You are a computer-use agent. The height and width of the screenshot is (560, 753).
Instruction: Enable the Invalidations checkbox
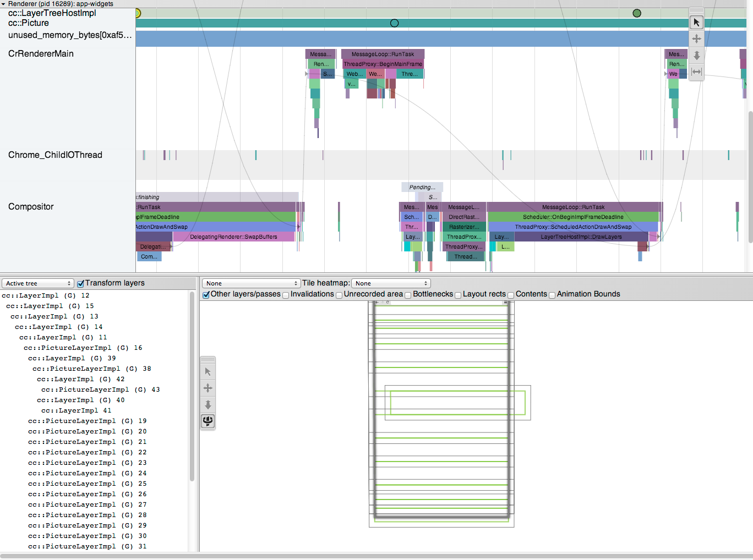[286, 295]
